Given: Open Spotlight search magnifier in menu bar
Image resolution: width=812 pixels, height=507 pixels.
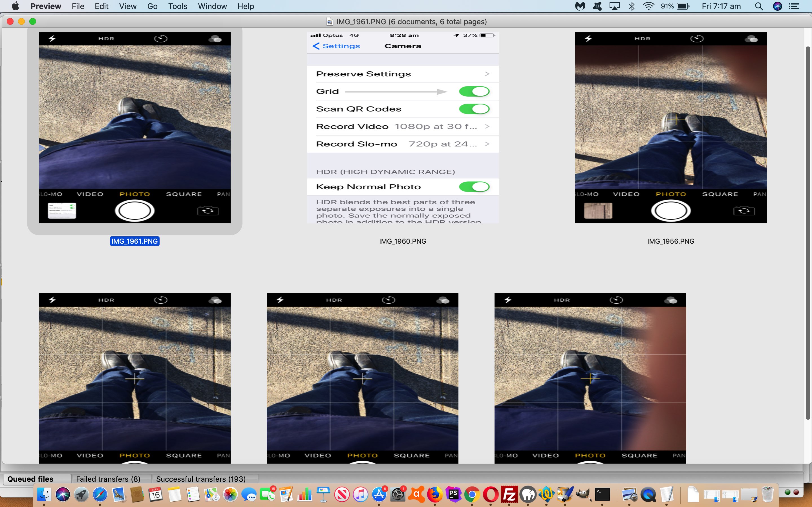Looking at the screenshot, I should click(759, 6).
